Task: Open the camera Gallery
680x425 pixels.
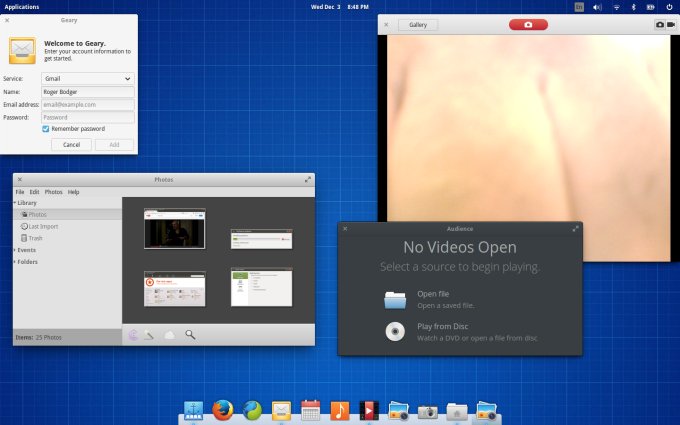Action: click(x=417, y=24)
